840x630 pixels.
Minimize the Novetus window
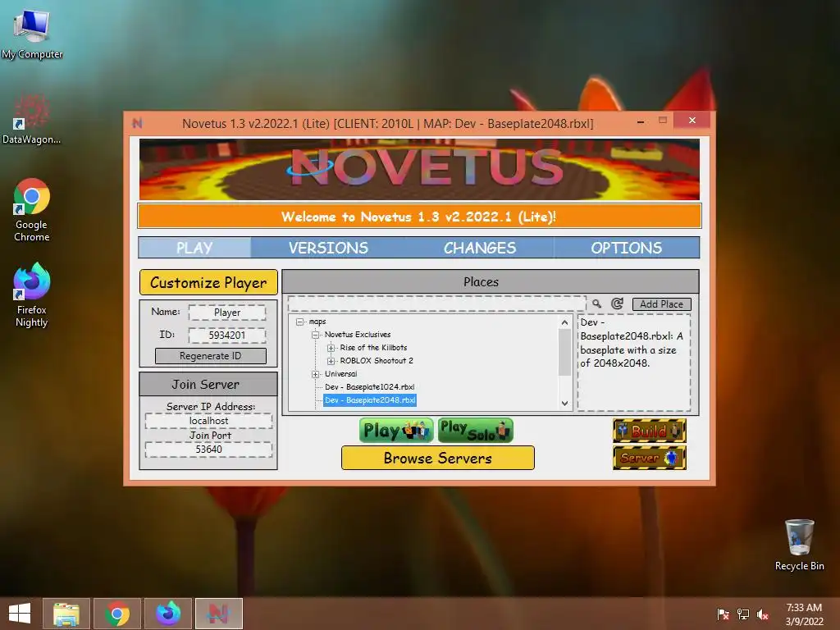(x=641, y=121)
